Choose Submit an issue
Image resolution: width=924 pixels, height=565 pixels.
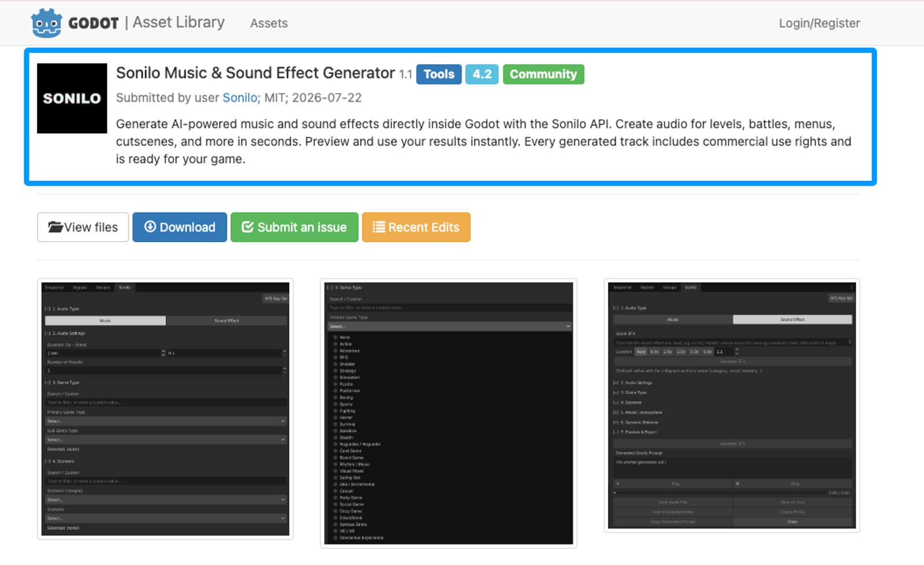point(295,227)
